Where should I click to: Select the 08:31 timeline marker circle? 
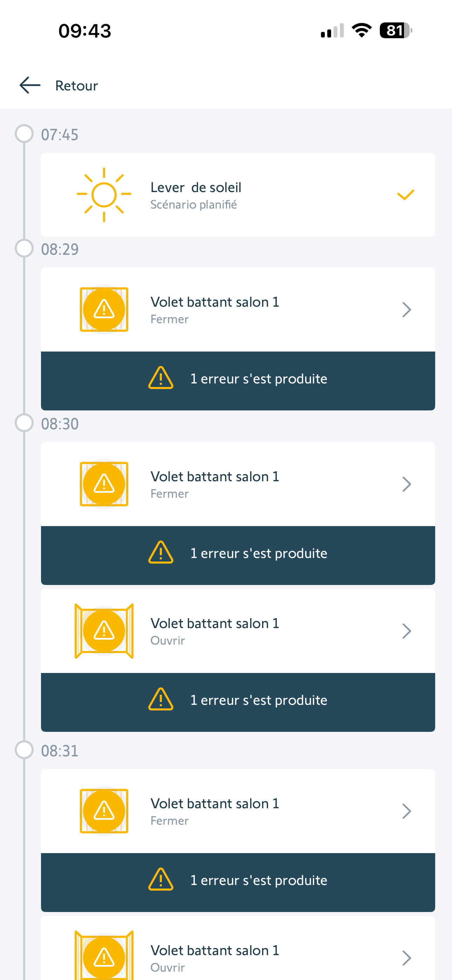(x=24, y=750)
